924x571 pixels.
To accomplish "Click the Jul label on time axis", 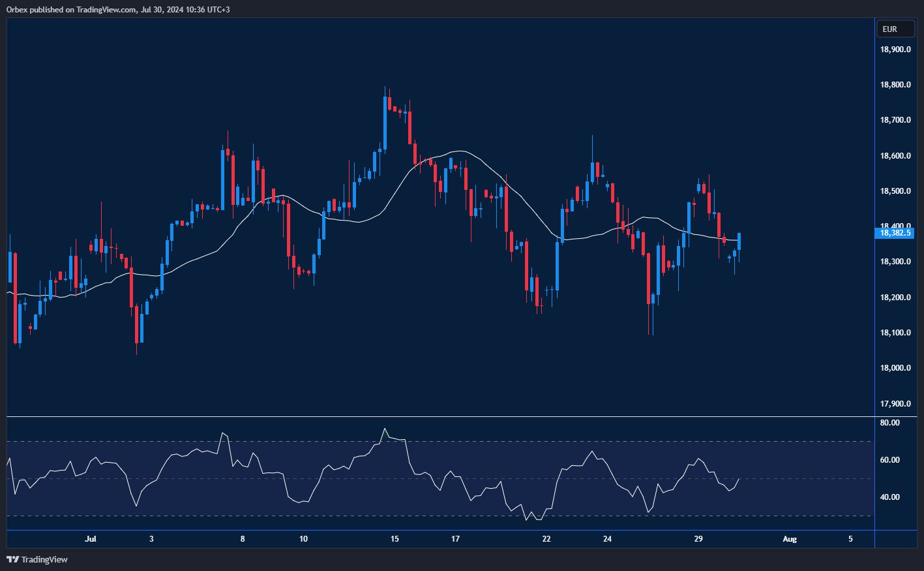I will [x=91, y=539].
